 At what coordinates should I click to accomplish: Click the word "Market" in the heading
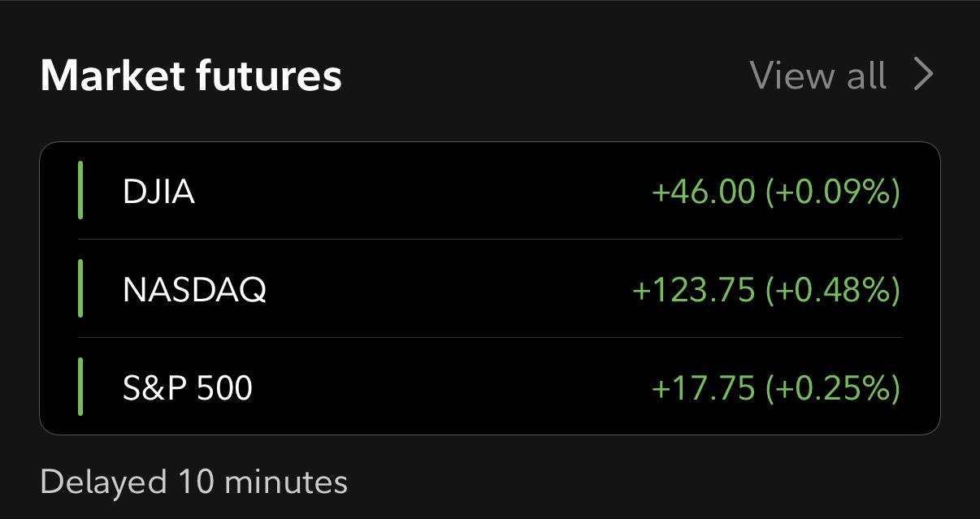click(x=110, y=76)
